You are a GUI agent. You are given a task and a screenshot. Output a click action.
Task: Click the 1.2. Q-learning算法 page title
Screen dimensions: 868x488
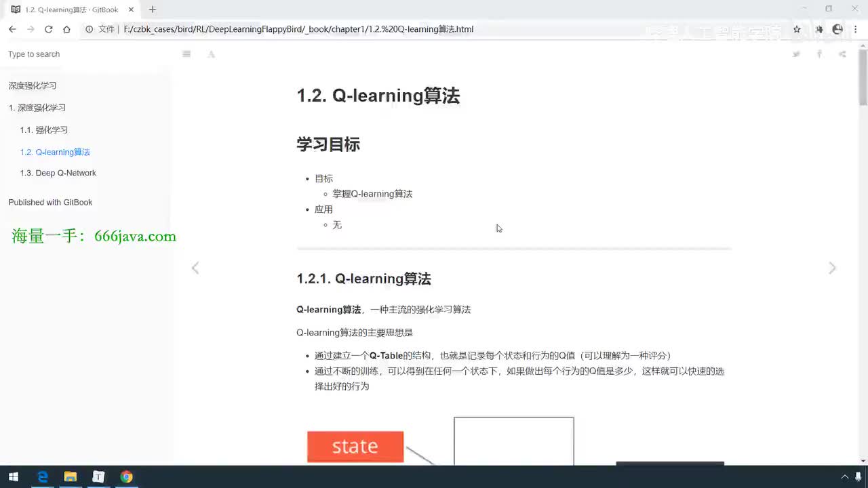point(378,96)
